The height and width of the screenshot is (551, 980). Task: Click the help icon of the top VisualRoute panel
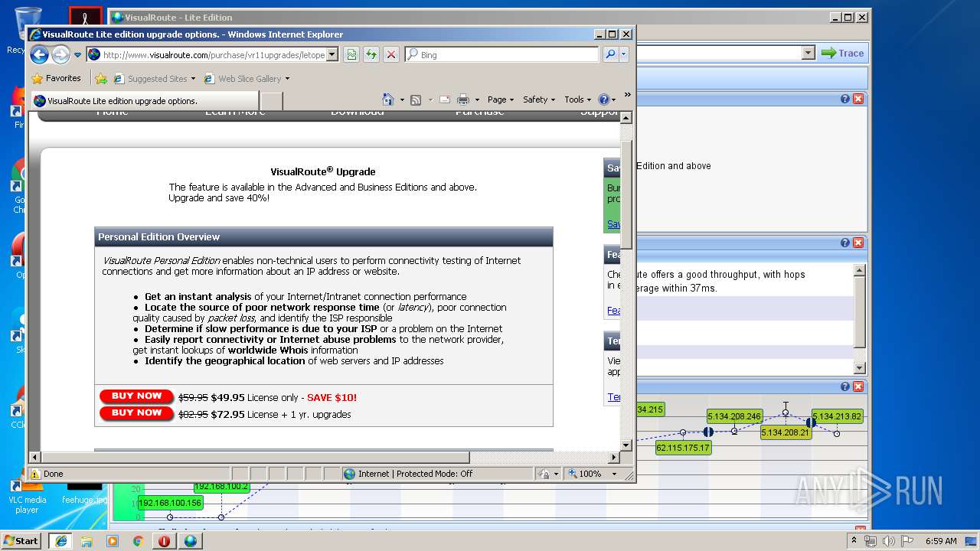pos(845,99)
